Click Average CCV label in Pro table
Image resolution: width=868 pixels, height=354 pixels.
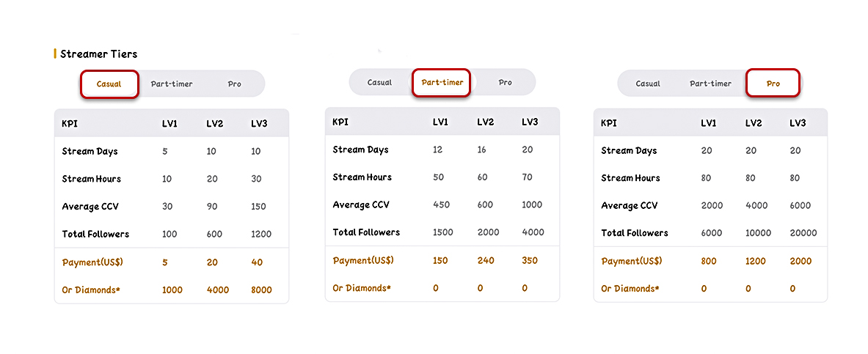(x=630, y=206)
